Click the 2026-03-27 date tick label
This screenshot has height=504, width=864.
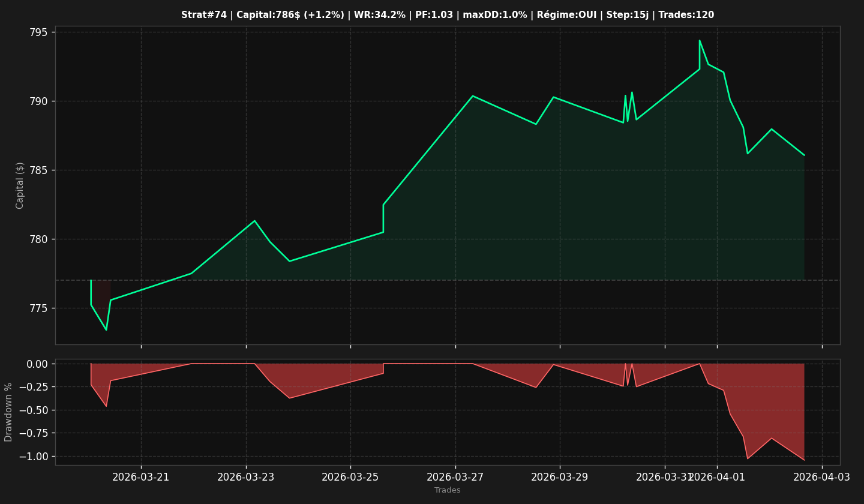(455, 477)
